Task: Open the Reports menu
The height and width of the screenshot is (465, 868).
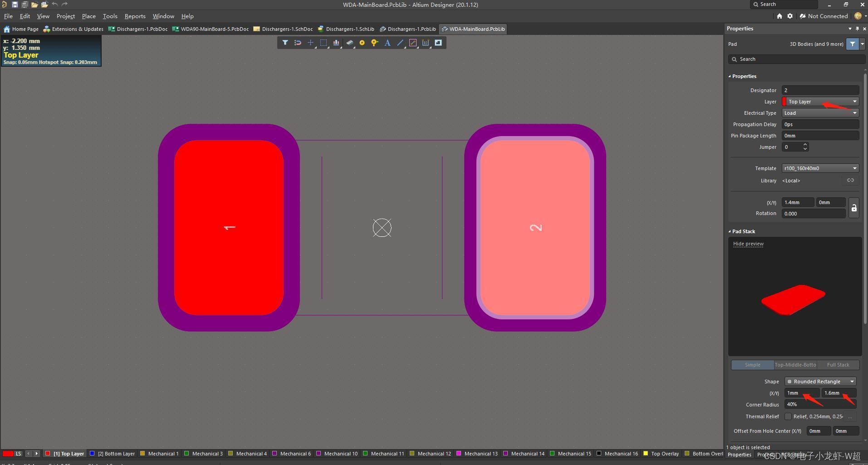Action: click(x=135, y=16)
